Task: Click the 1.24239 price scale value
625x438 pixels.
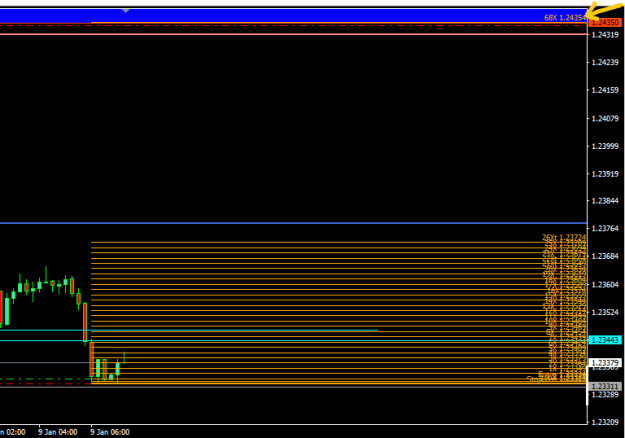Action: [605, 62]
